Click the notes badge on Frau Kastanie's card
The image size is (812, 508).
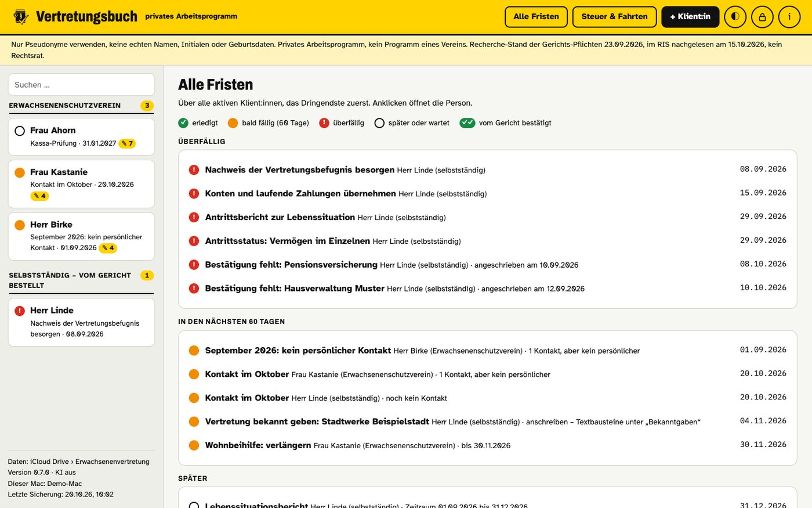click(x=39, y=196)
